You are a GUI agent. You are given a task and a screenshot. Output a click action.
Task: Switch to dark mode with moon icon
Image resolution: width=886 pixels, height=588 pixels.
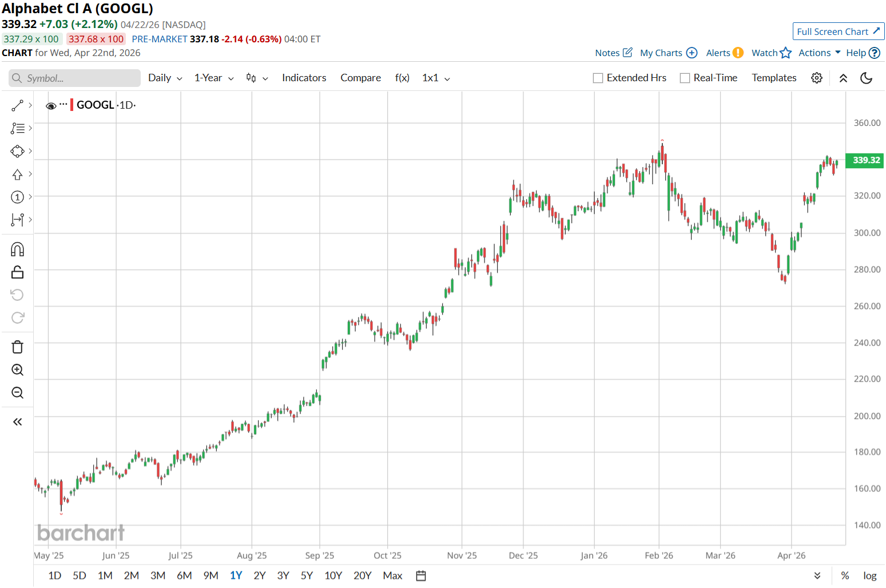point(867,78)
